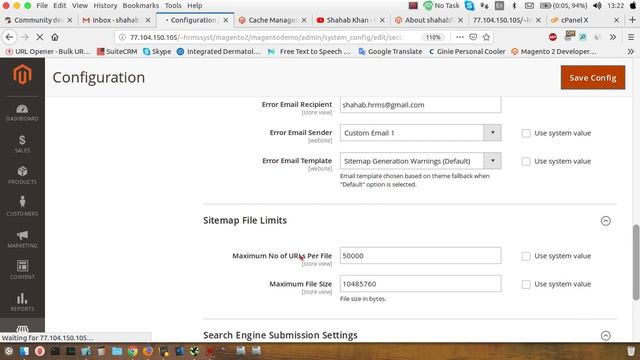
Task: Close the Community tab
Action: (x=70, y=20)
